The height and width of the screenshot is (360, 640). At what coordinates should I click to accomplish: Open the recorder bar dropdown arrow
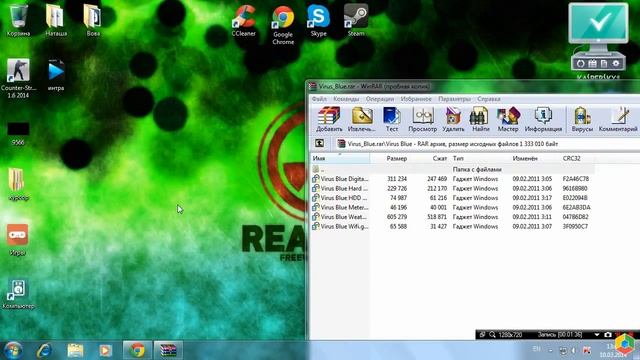tap(597, 335)
